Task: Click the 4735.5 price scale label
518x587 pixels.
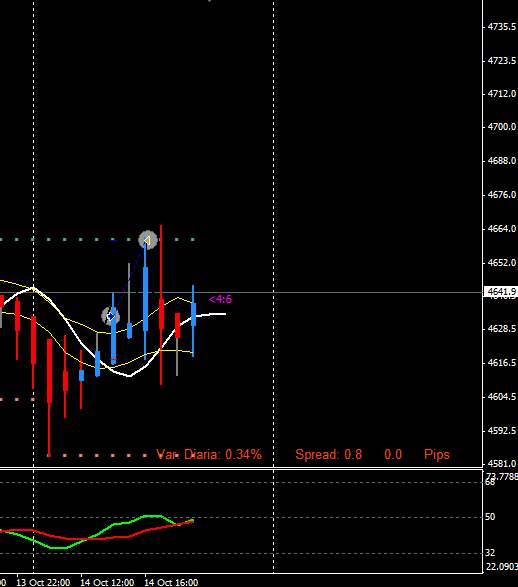Action: [502, 27]
